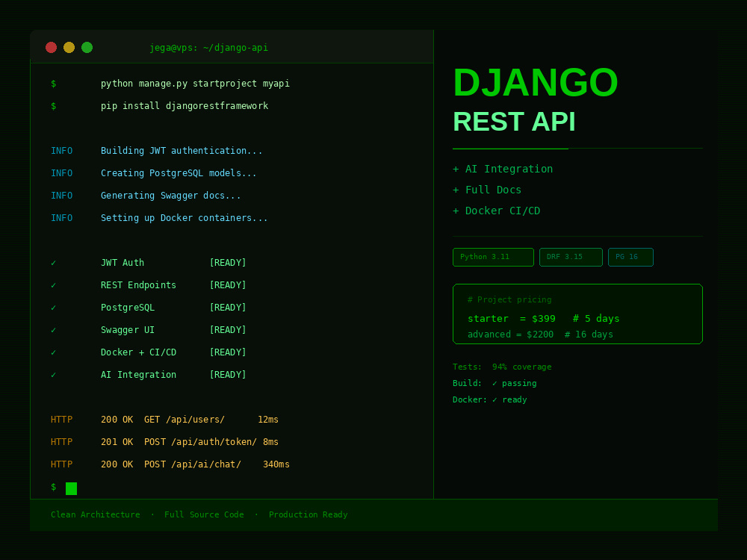Click the Docker: ready status line

tap(490, 399)
